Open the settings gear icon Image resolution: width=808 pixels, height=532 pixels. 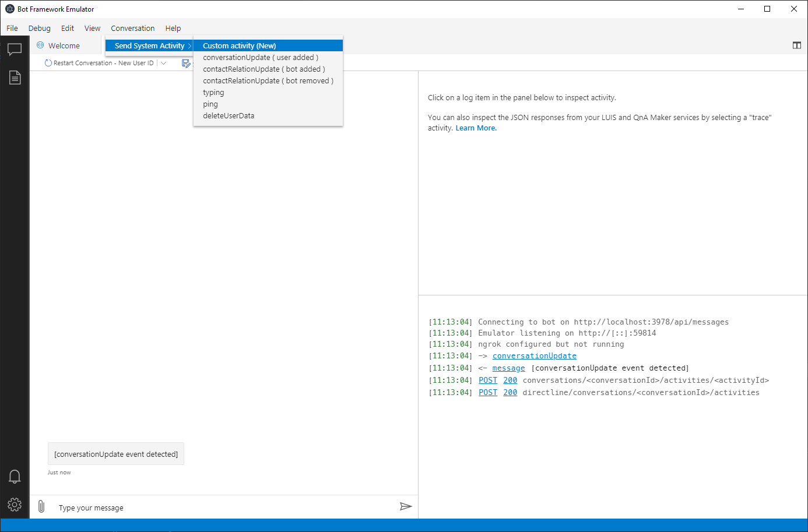click(x=15, y=505)
